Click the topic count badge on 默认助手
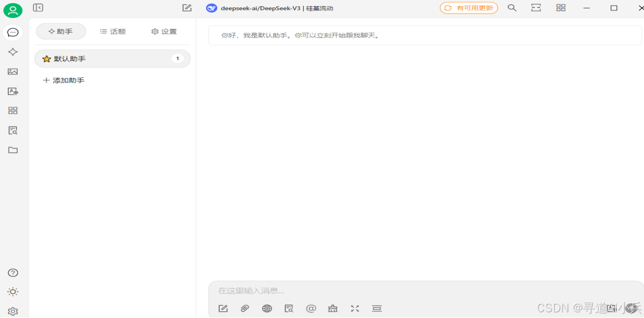Viewport: 644px width, 318px height. tap(178, 59)
